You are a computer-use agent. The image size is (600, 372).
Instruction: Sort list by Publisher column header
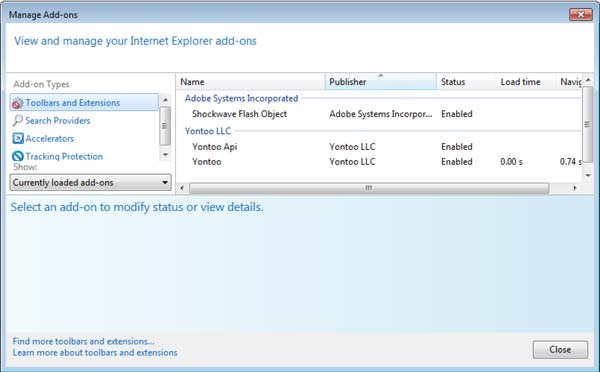coord(381,82)
